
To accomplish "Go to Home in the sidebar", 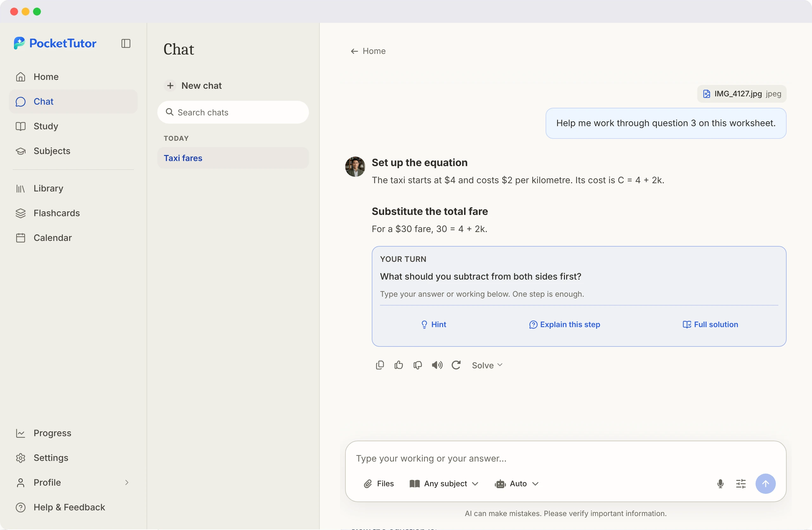I will (x=73, y=77).
